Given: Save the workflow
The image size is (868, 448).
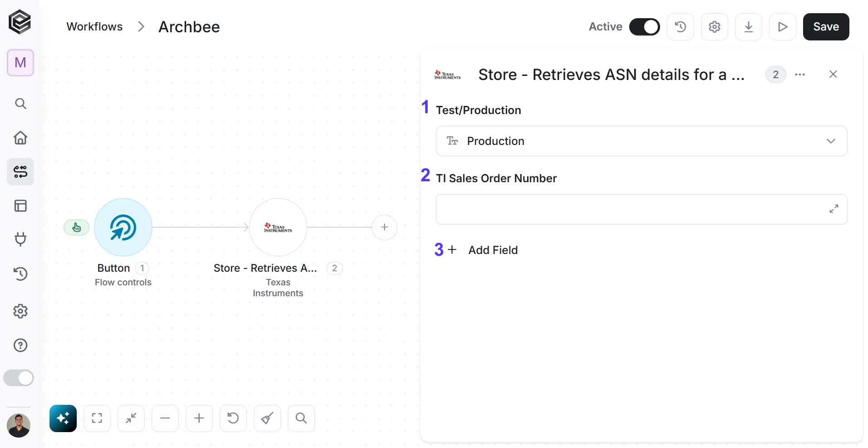Looking at the screenshot, I should (x=826, y=27).
